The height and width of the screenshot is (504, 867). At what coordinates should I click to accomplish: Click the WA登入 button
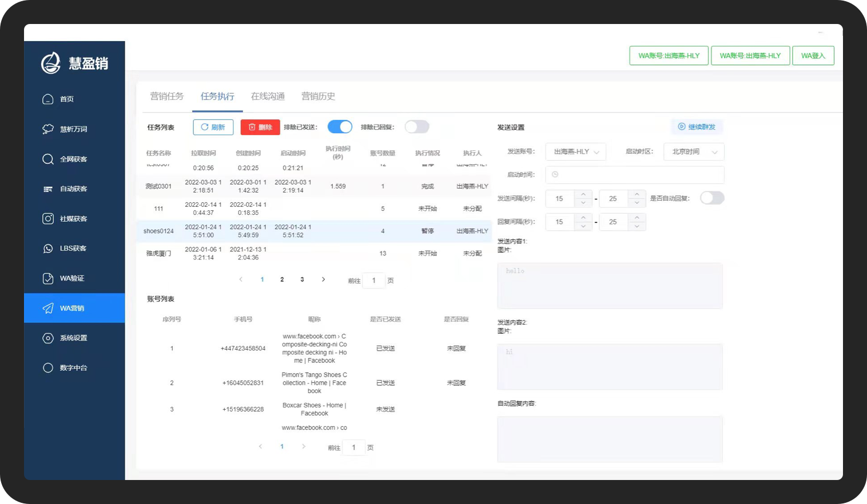[813, 55]
